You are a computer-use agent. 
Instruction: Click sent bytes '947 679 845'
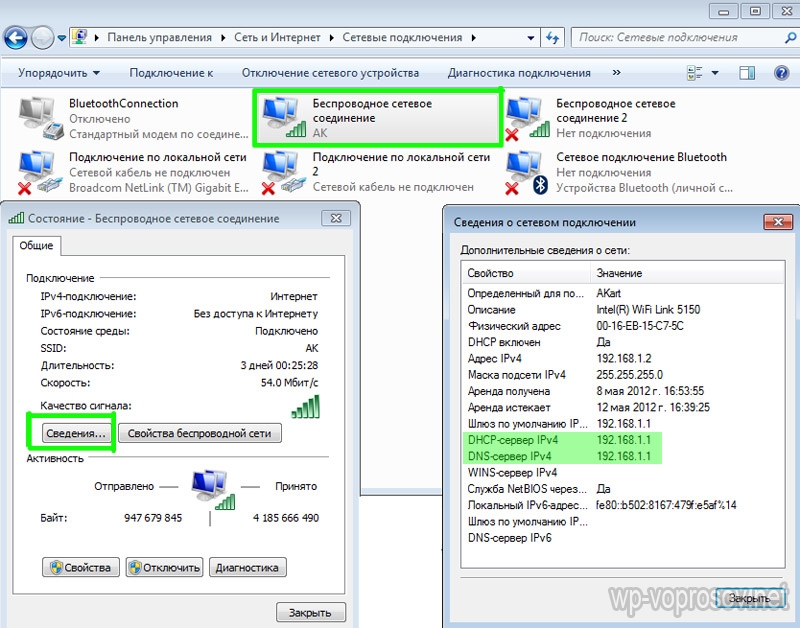(153, 518)
